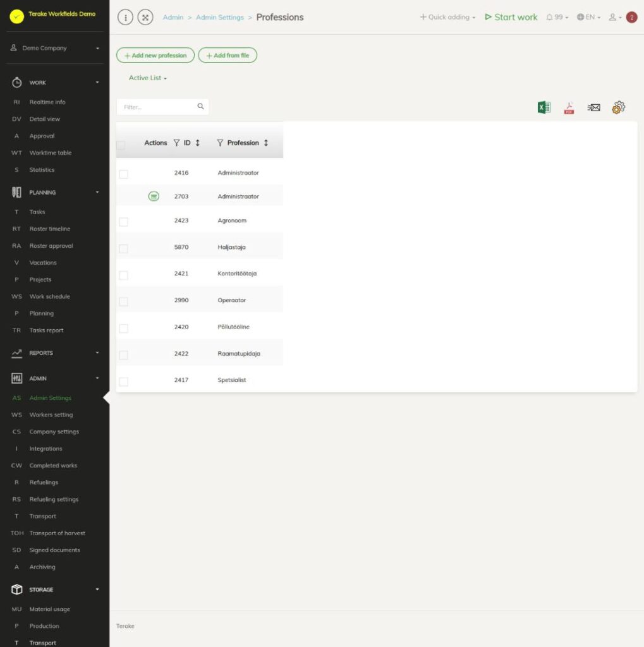Click the Raamatupidaja profession cell
The width and height of the screenshot is (644, 647).
pos(239,354)
